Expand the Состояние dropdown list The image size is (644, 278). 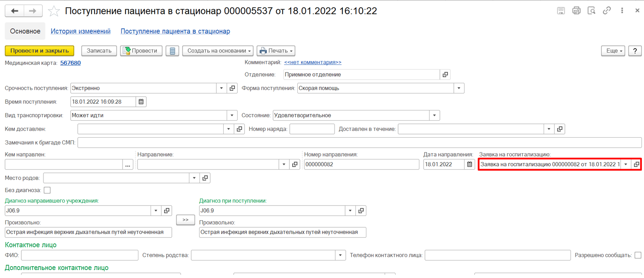pyautogui.click(x=434, y=116)
